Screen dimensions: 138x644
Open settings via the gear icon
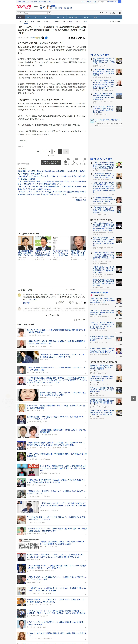pyautogui.click(x=120, y=13)
